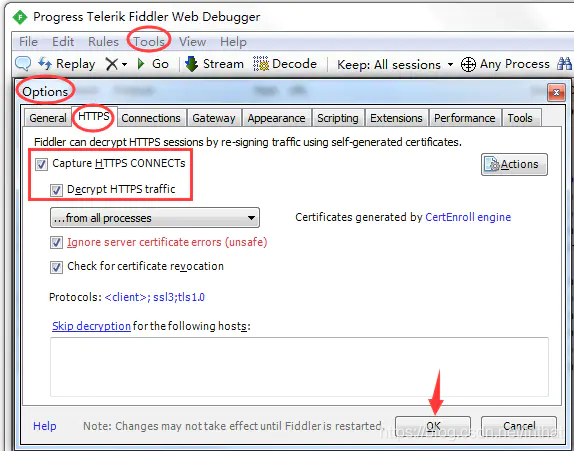Select the HTTPS tab
574x451 pixels.
(94, 116)
